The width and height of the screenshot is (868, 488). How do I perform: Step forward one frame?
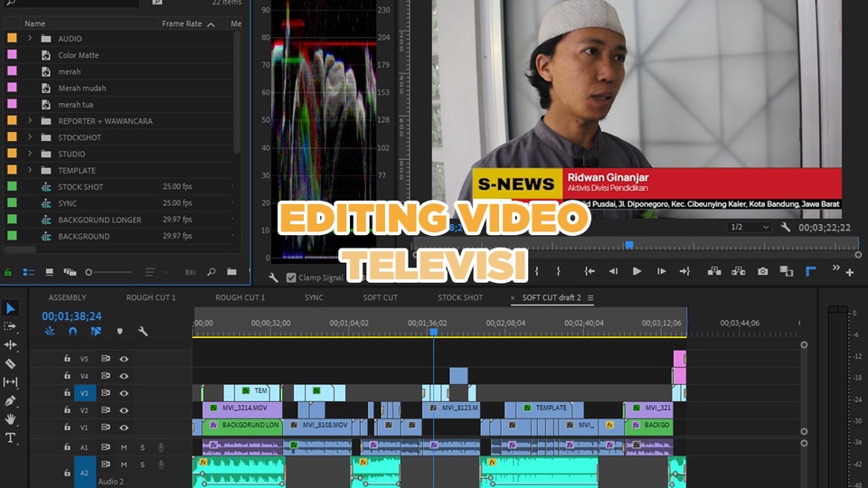661,271
